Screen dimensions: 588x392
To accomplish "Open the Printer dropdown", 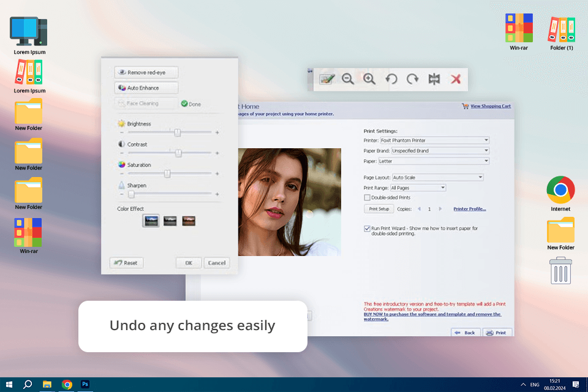I will [435, 140].
